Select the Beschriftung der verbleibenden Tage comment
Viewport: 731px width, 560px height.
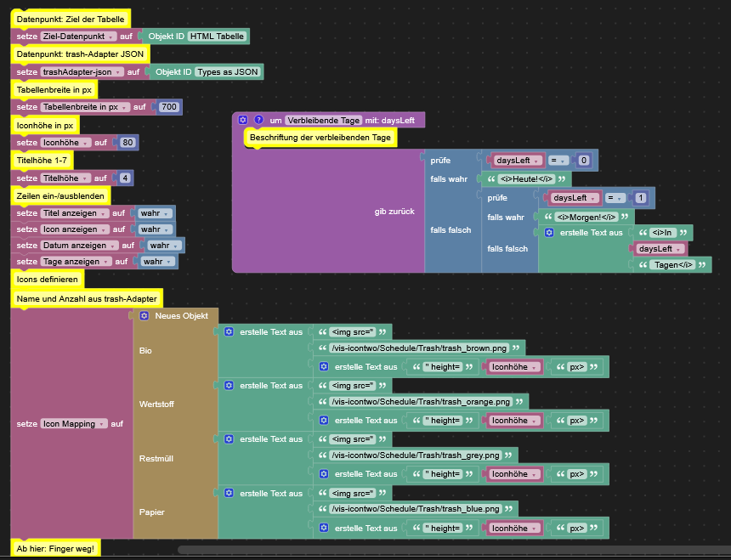pos(320,138)
